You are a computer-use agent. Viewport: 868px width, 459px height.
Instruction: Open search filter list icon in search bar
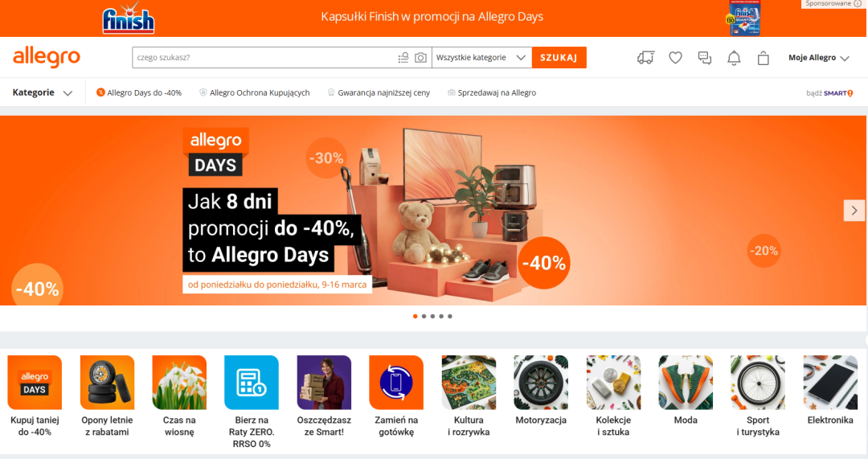tap(403, 58)
